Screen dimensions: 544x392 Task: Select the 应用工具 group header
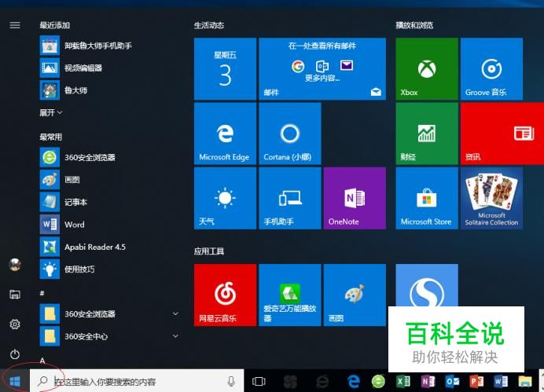209,251
